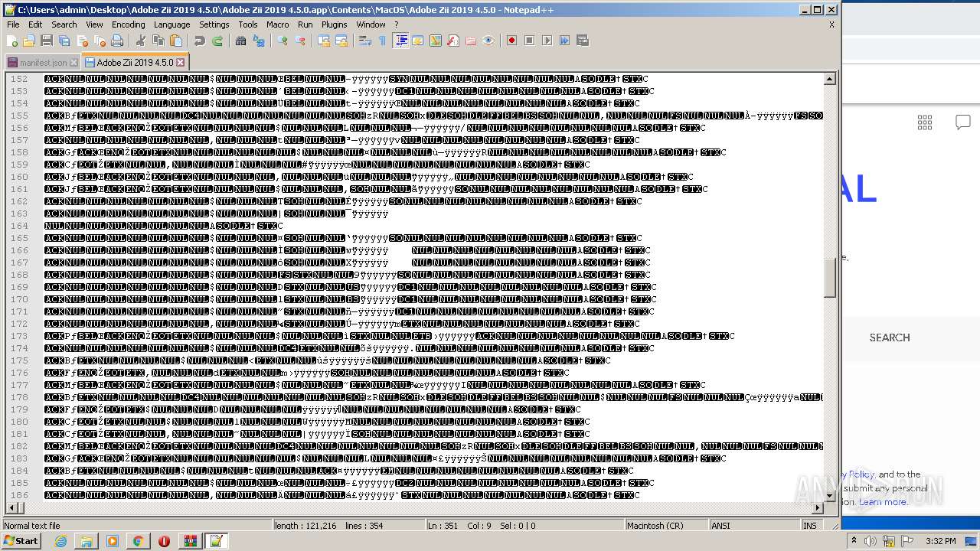Open the Macro menu
This screenshot has width=980, height=551.
pos(277,24)
